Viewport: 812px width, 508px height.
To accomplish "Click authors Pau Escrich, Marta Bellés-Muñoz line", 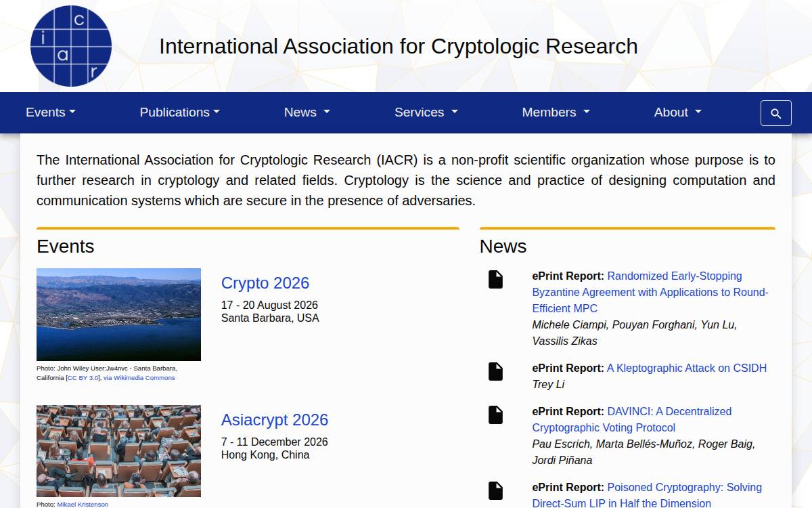I will pyautogui.click(x=644, y=452).
